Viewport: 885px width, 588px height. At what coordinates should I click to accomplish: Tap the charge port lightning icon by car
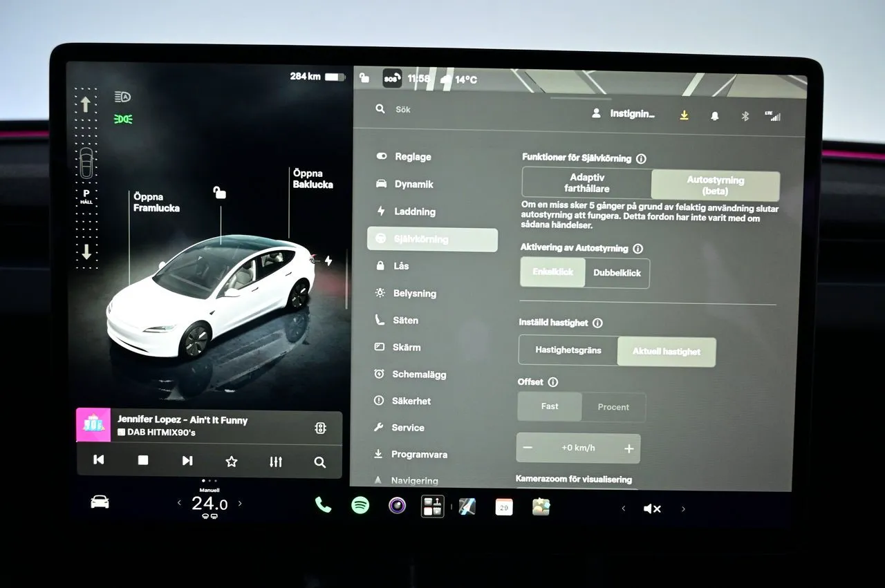pyautogui.click(x=328, y=260)
